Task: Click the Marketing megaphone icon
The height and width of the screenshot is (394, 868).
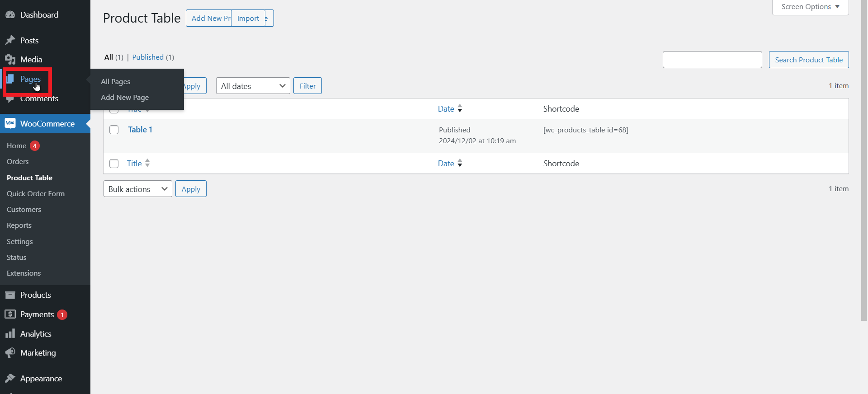Action: click(10, 353)
